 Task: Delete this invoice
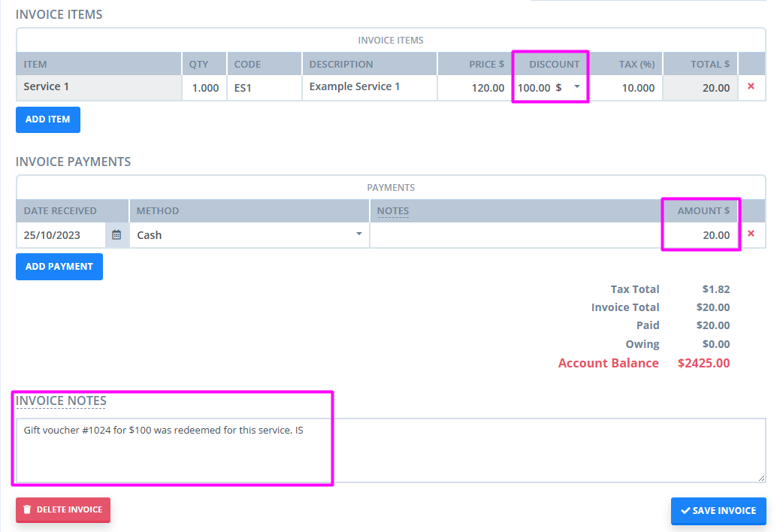click(x=62, y=510)
